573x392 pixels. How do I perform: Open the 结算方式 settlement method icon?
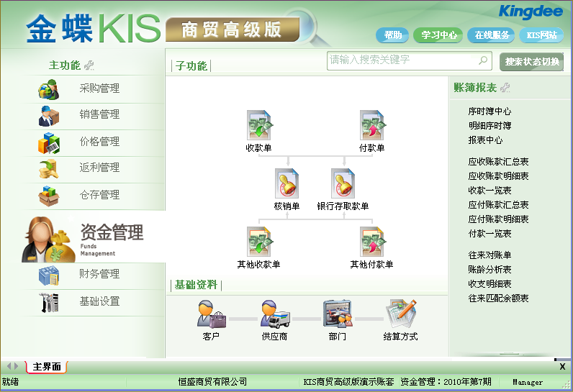(400, 315)
